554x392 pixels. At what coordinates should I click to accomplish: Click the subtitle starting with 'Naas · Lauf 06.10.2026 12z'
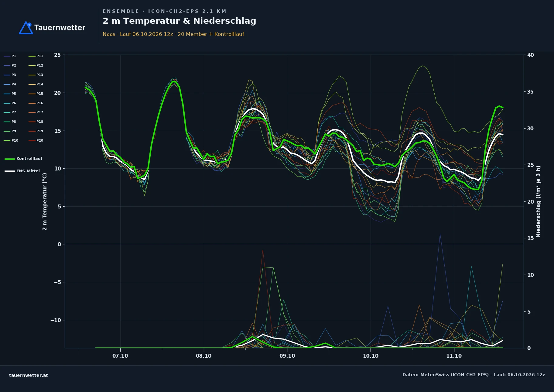173,34
